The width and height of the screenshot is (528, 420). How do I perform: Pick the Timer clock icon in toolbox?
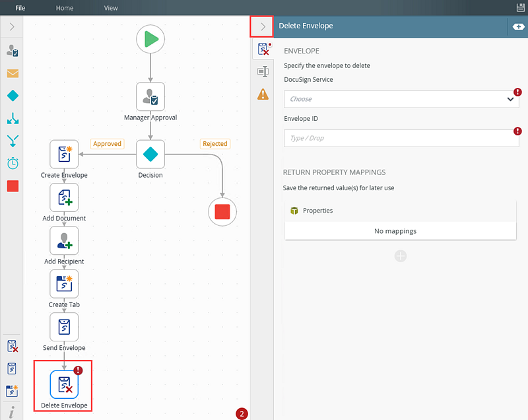pyautogui.click(x=13, y=163)
